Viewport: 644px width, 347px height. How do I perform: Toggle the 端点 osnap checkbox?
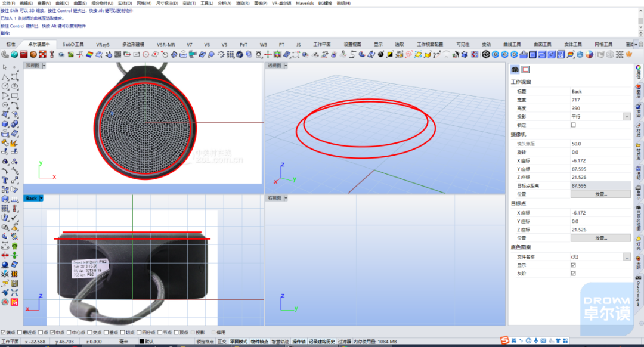(4, 333)
